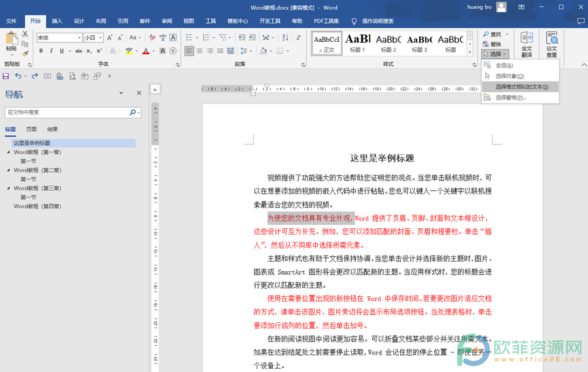Click the 在文档中搜索 search field
This screenshot has width=588, height=372.
(67, 112)
